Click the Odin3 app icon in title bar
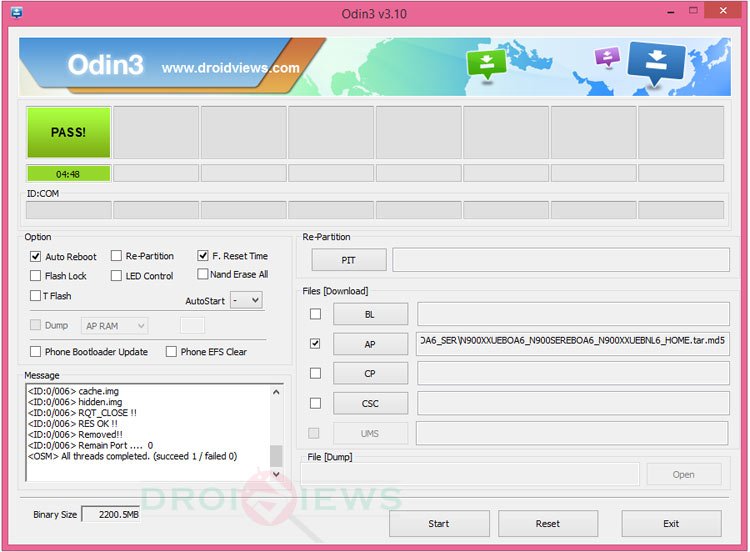 tap(17, 12)
